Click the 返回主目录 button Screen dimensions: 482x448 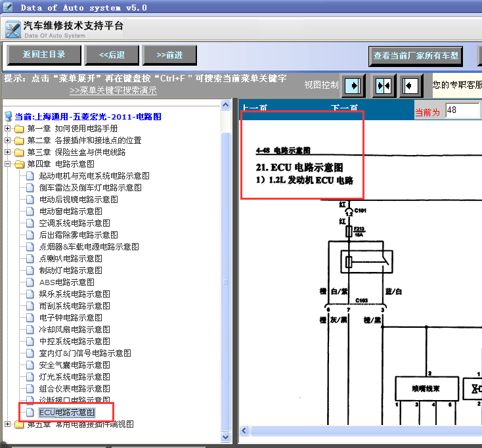[x=44, y=55]
